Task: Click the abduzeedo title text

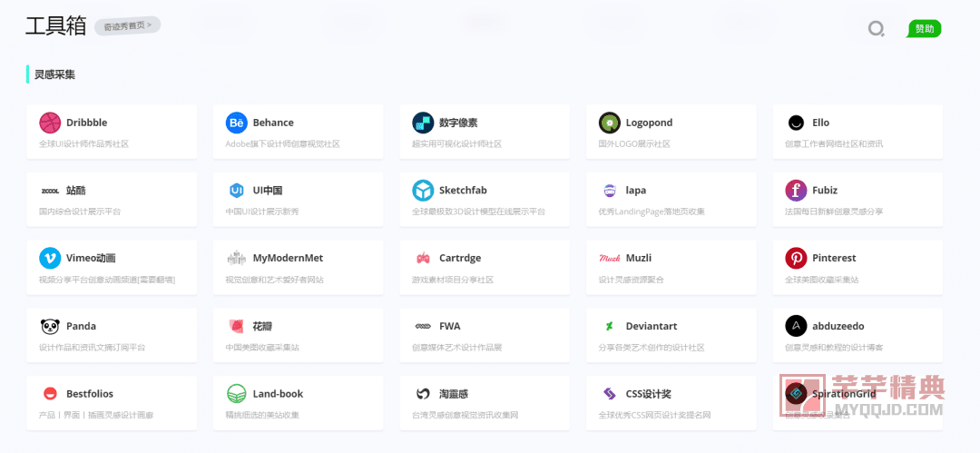Action: point(838,326)
